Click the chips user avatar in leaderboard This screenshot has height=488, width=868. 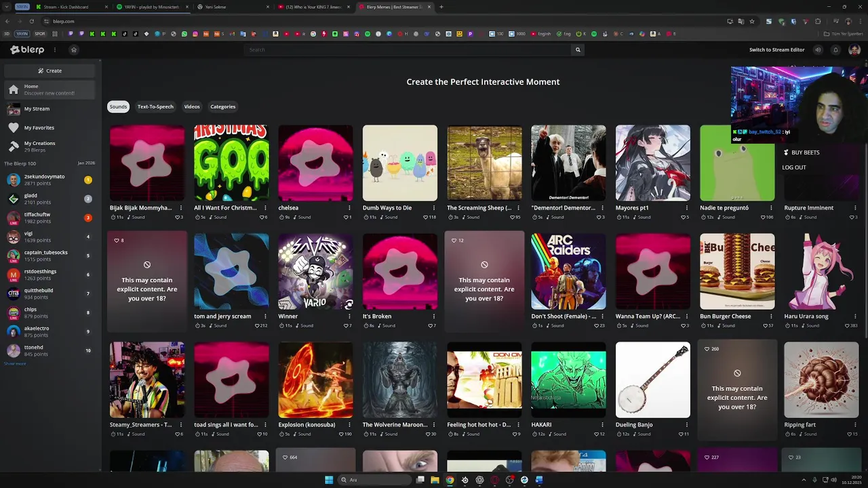click(14, 312)
